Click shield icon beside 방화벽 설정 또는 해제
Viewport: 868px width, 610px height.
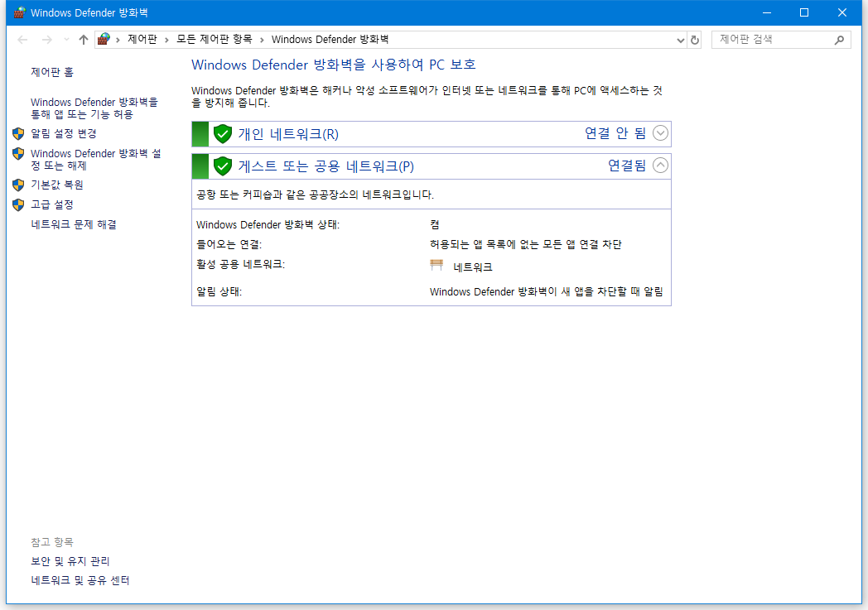[x=18, y=153]
